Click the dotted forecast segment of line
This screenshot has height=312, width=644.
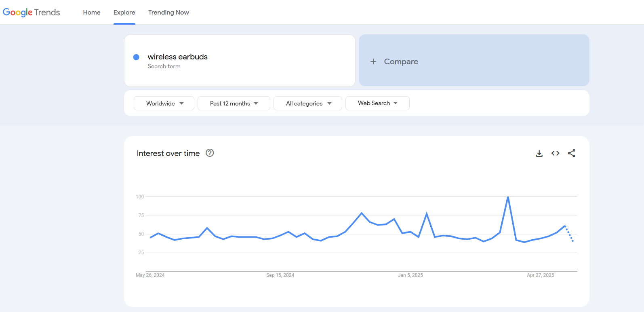569,234
